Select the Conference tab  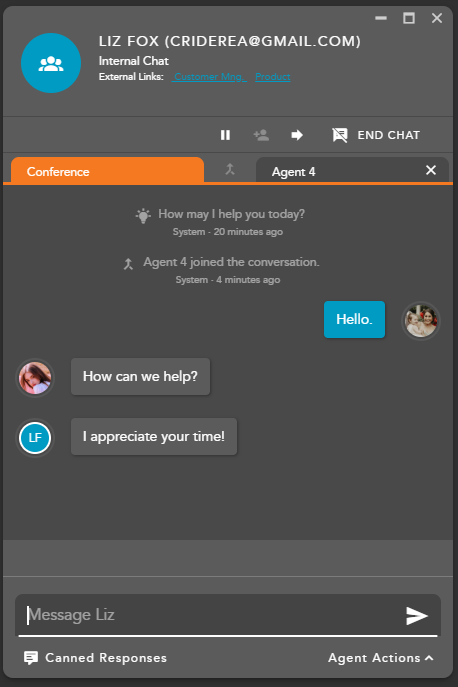point(107,170)
